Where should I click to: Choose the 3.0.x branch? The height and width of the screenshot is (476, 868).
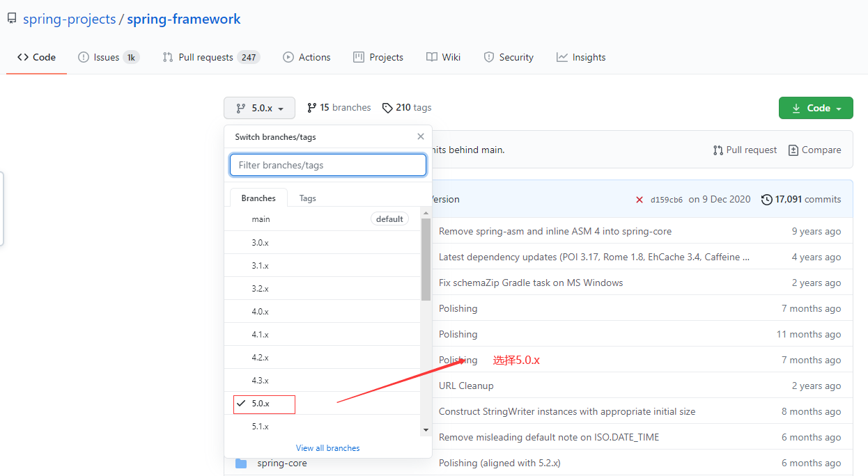(323, 242)
